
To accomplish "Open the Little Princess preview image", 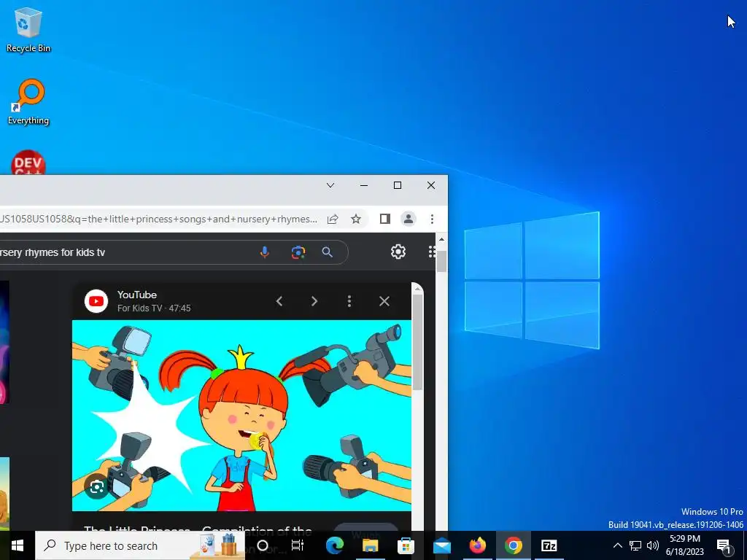I will click(241, 415).
